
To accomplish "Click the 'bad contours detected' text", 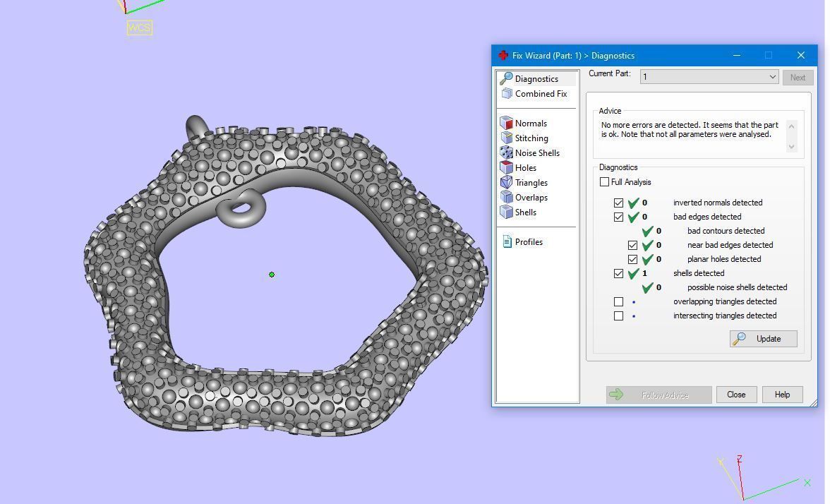I will pos(726,231).
